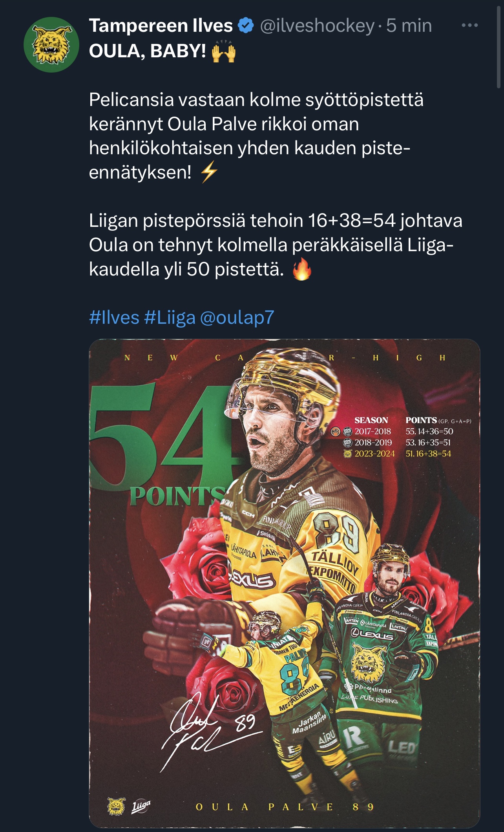The height and width of the screenshot is (832, 504).
Task: Click the raised hands emoji after OULA, BABY!
Action: click(x=224, y=51)
